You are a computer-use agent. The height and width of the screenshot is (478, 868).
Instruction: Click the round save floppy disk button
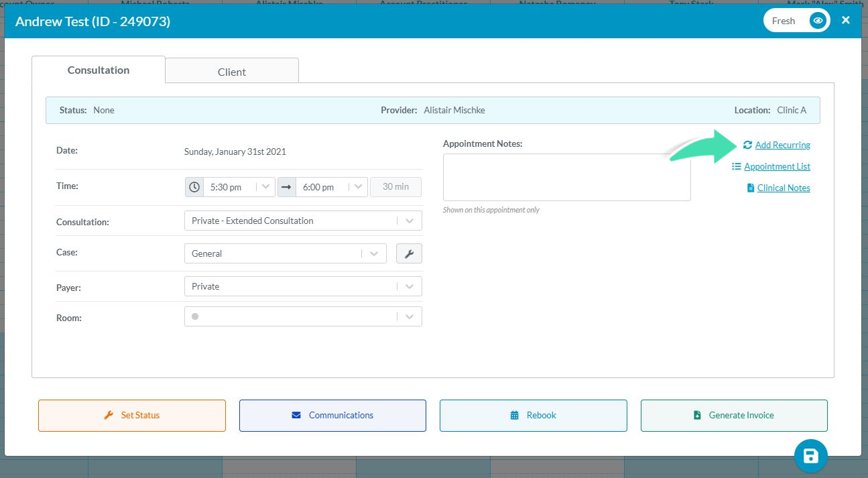[x=811, y=457]
